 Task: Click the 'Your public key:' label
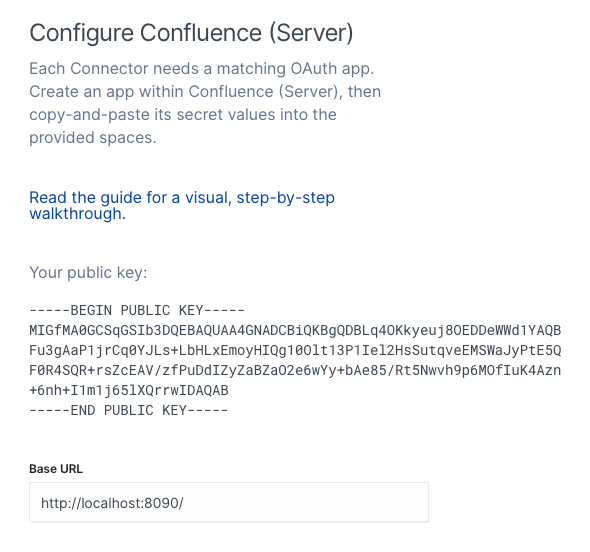click(88, 272)
